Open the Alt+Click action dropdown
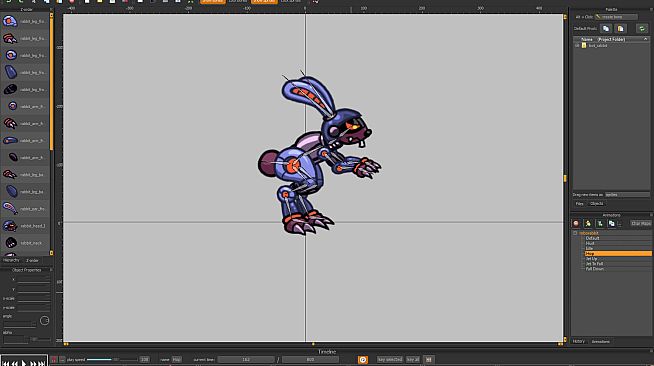Screen dimensions: 654x366 pyautogui.click(x=616, y=17)
